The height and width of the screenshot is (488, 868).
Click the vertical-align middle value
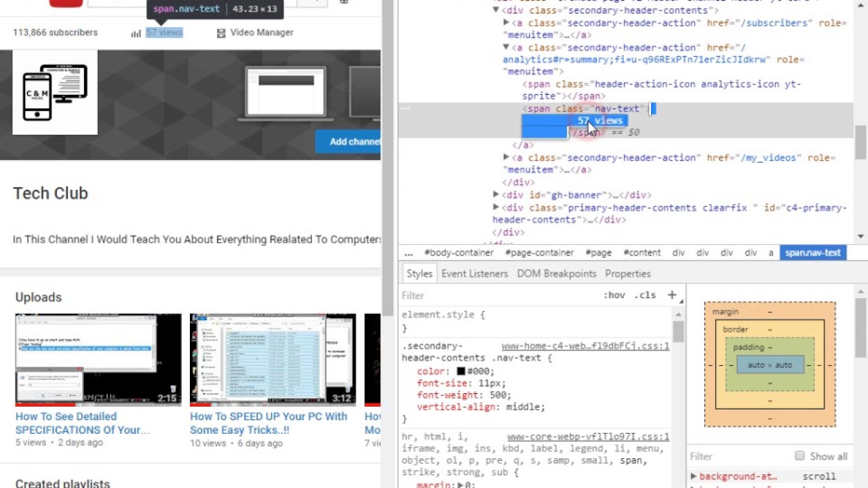click(524, 407)
